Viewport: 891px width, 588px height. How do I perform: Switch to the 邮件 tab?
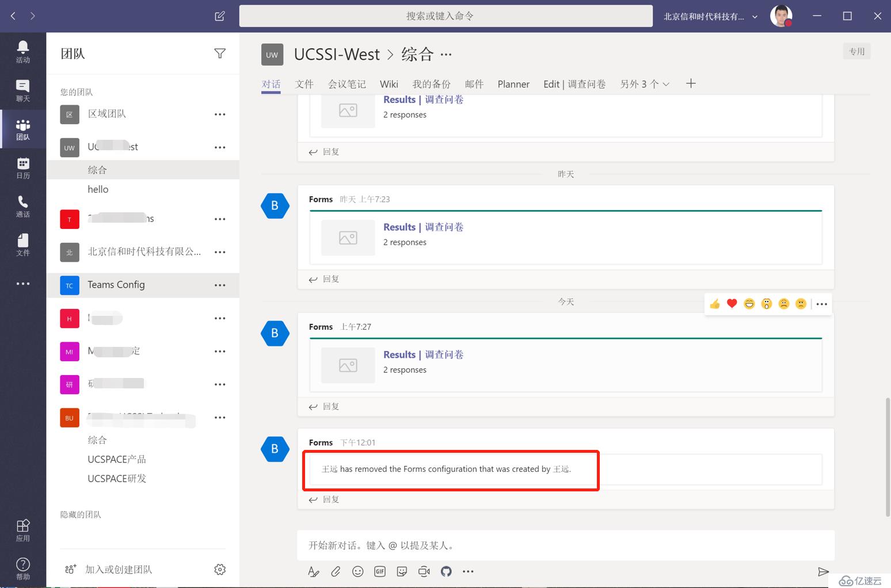(474, 84)
